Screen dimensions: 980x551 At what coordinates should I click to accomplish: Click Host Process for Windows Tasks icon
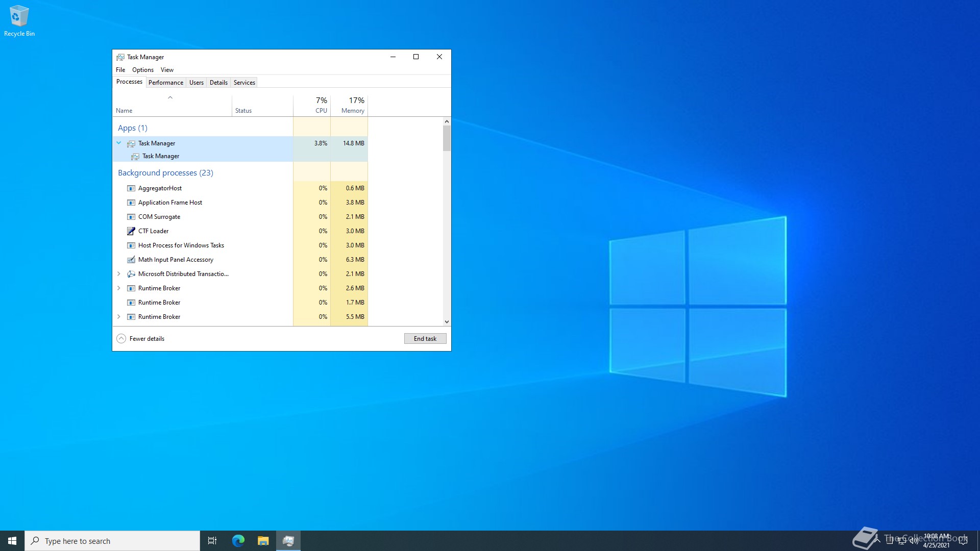point(131,245)
